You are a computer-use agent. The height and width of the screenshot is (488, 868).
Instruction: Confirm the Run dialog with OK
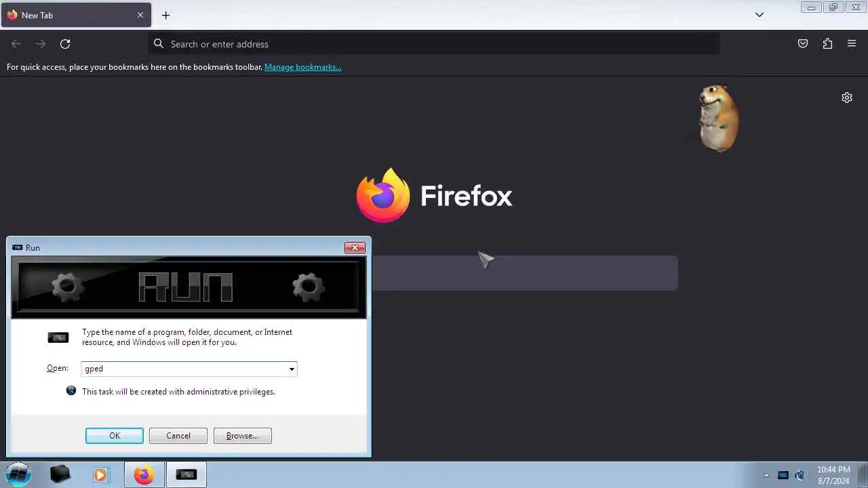[x=115, y=436]
